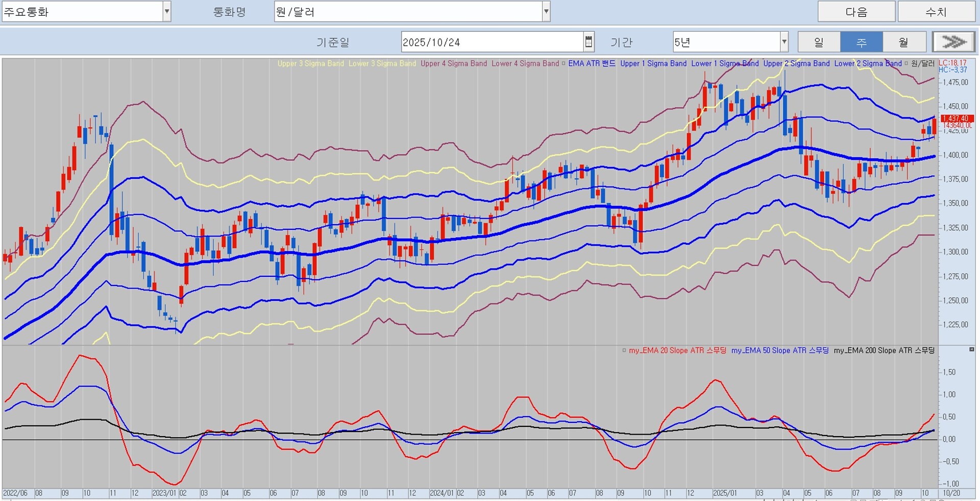This screenshot has width=980, height=501.
Task: Click the Lower 3 Sigma Band legend label
Action: (x=382, y=63)
